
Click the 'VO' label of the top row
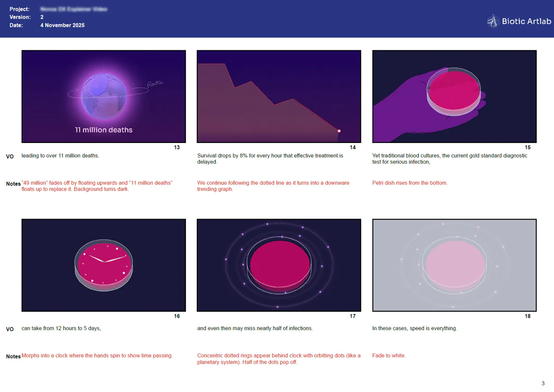click(10, 157)
